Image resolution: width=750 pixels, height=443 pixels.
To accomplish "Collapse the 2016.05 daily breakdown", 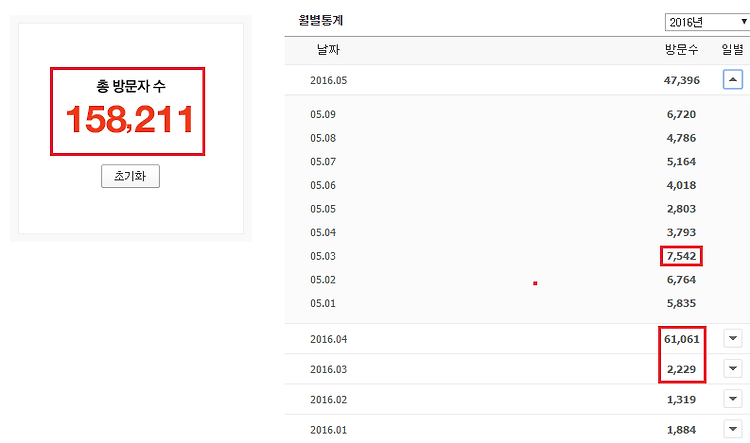I will coord(732,79).
